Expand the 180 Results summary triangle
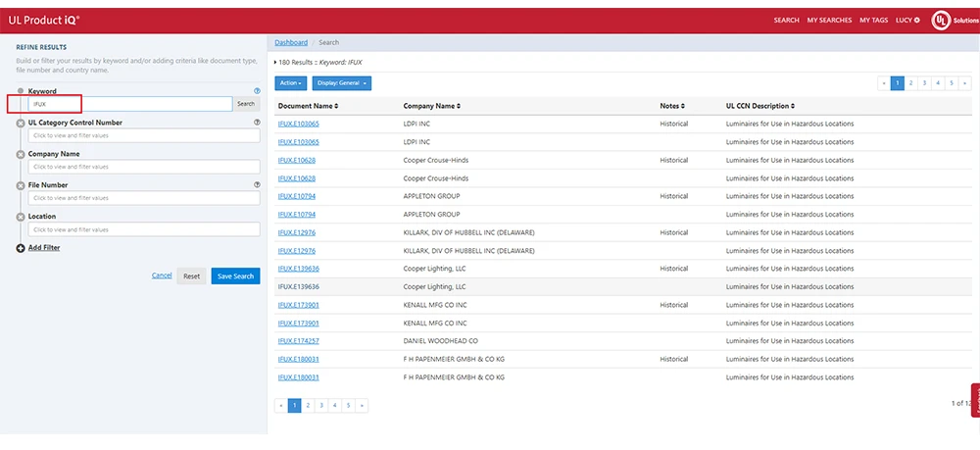Viewport: 980px width, 450px height. [275, 63]
